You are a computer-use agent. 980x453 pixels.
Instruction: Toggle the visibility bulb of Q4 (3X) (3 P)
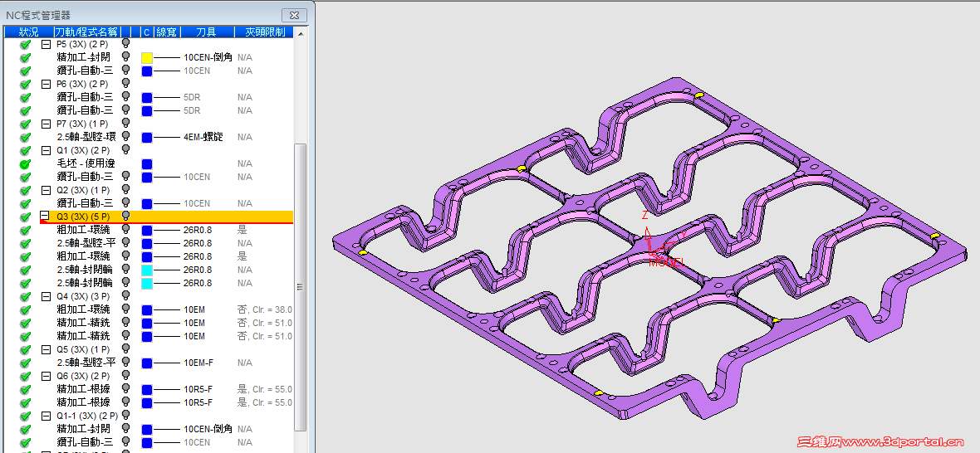(125, 295)
